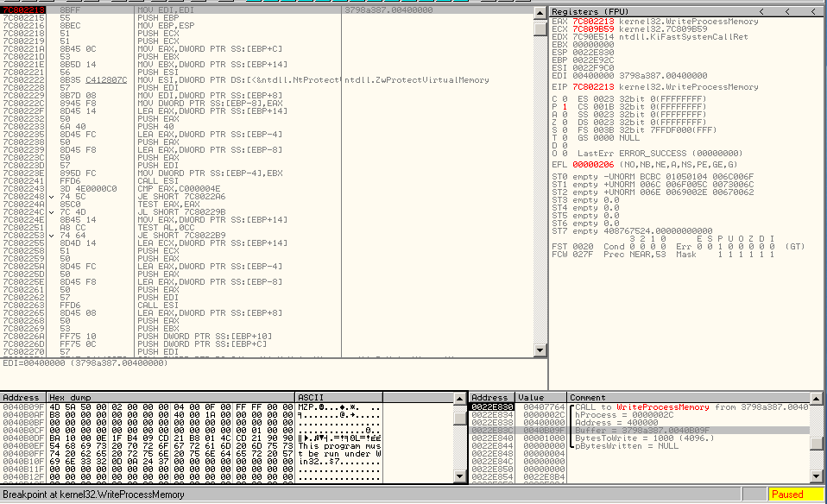
Task: Select the EIP register line in Registers
Action: (x=655, y=87)
